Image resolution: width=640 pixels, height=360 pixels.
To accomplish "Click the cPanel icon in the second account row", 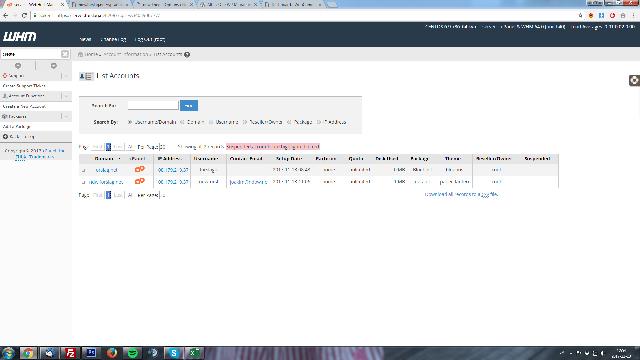I will pyautogui.click(x=140, y=181).
